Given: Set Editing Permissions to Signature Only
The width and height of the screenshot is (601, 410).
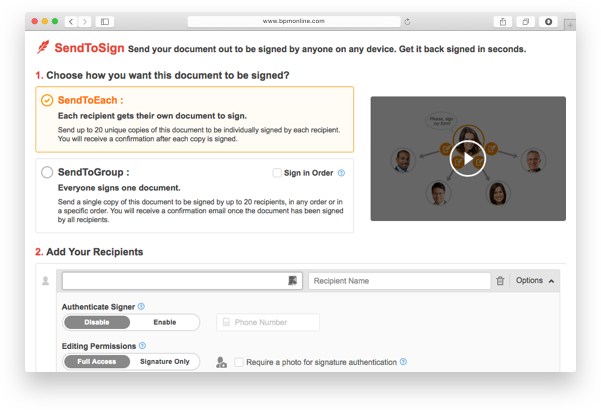Looking at the screenshot, I should 165,361.
